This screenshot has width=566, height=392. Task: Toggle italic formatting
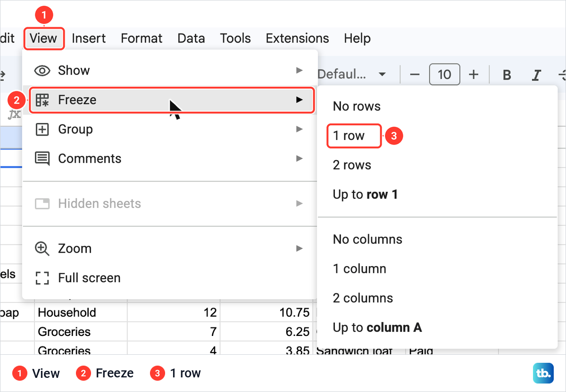pyautogui.click(x=536, y=74)
